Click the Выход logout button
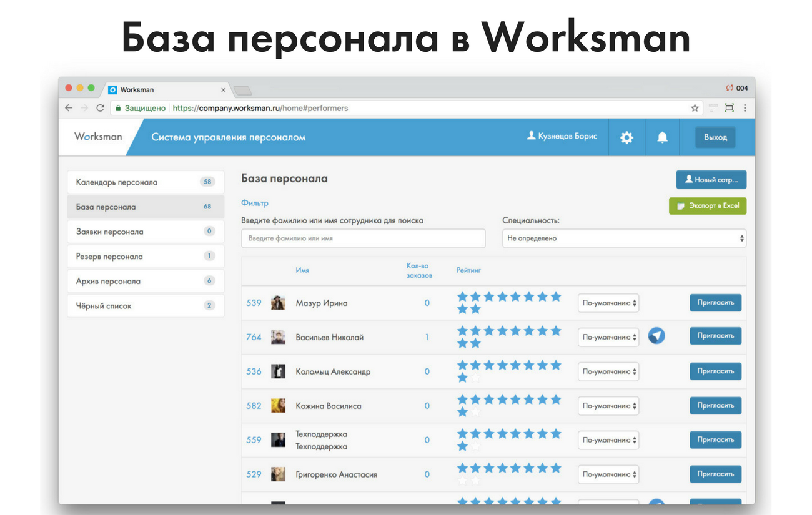 (715, 137)
